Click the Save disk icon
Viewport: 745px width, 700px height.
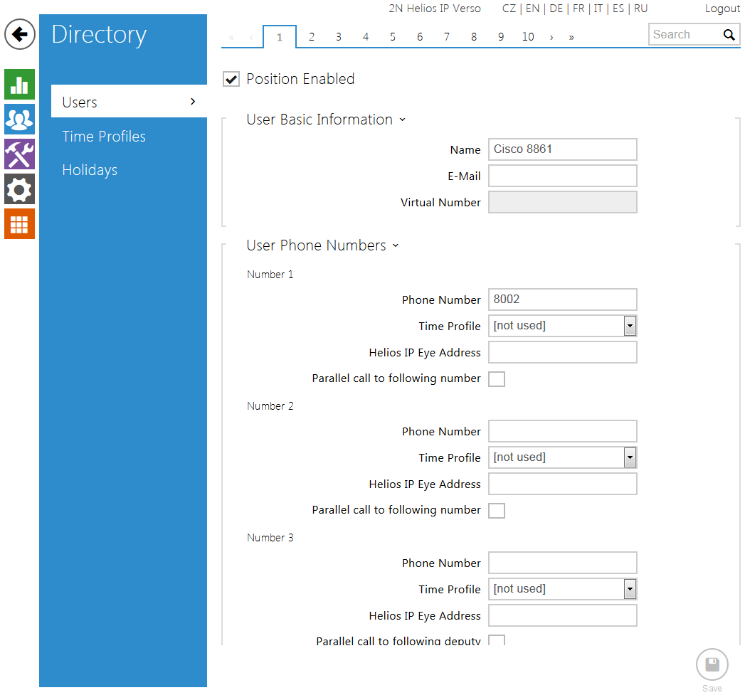[712, 665]
